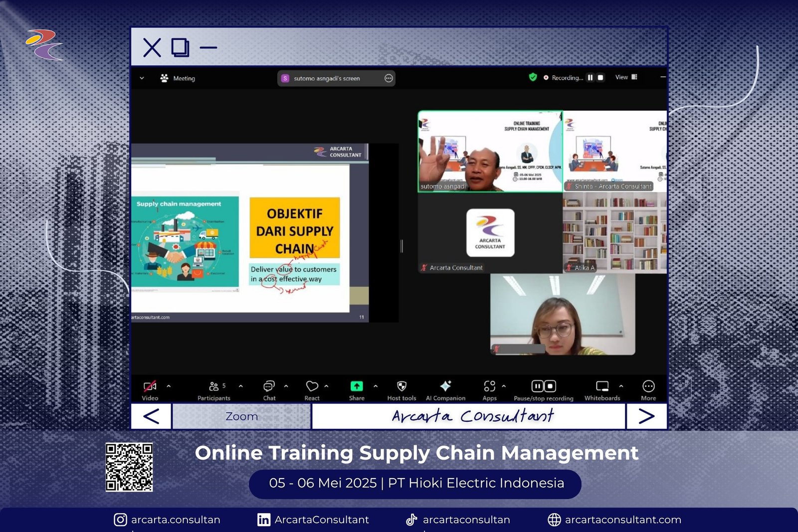This screenshot has width=798, height=532.
Task: Open the View layout menu
Action: pyautogui.click(x=626, y=77)
